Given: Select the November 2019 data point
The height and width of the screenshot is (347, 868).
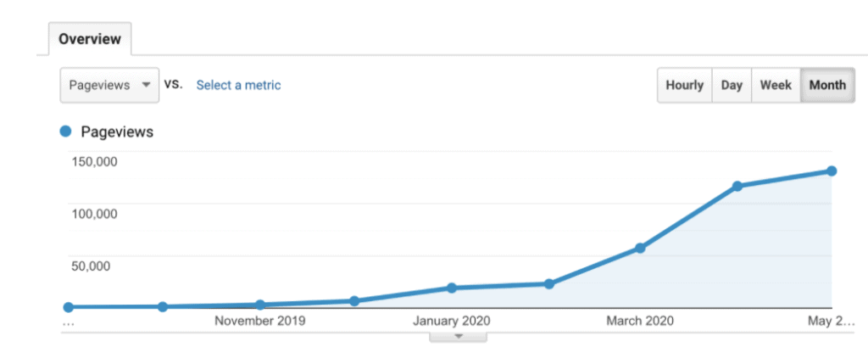Looking at the screenshot, I should pyautogui.click(x=260, y=305).
